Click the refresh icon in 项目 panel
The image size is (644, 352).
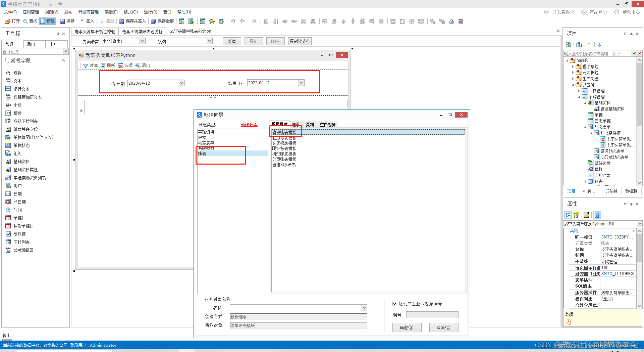click(569, 45)
